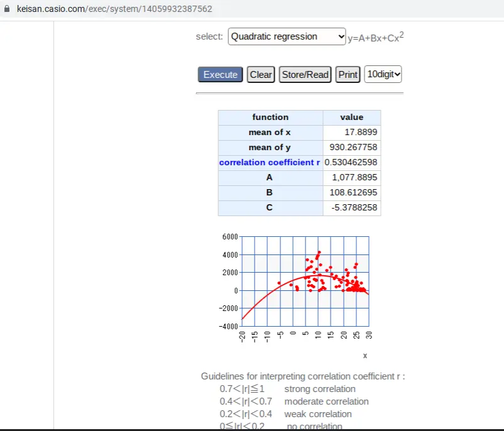Click 'strong correlation' guideline text
Image resolution: width=504 pixels, height=431 pixels.
[x=320, y=389]
